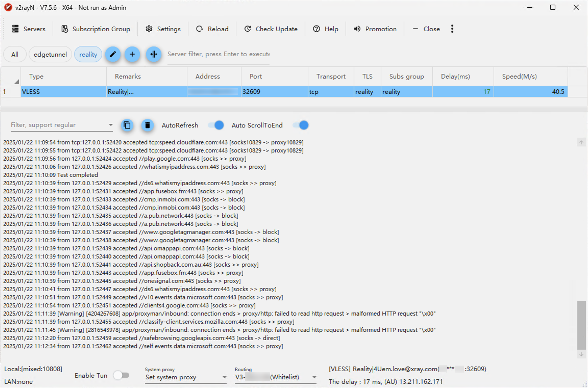The image size is (588, 388).
Task: Copy logs using the copy icon
Action: pos(127,125)
